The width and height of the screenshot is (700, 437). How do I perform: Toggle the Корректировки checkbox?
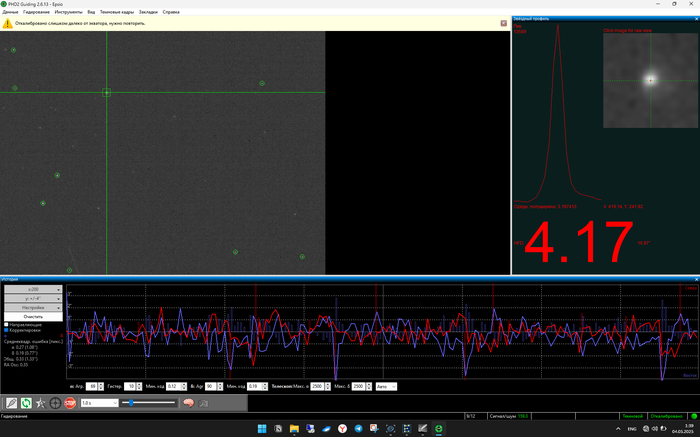(6, 329)
